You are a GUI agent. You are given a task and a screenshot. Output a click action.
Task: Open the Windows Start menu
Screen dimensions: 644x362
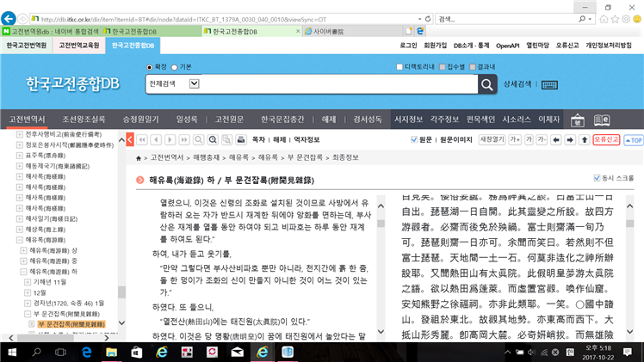pos(12,353)
